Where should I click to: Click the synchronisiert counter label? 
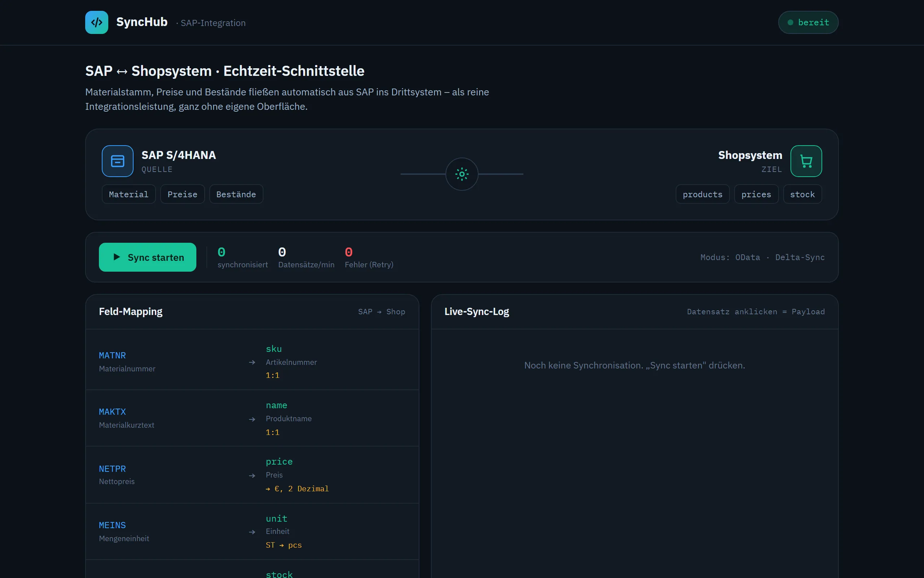[243, 264]
